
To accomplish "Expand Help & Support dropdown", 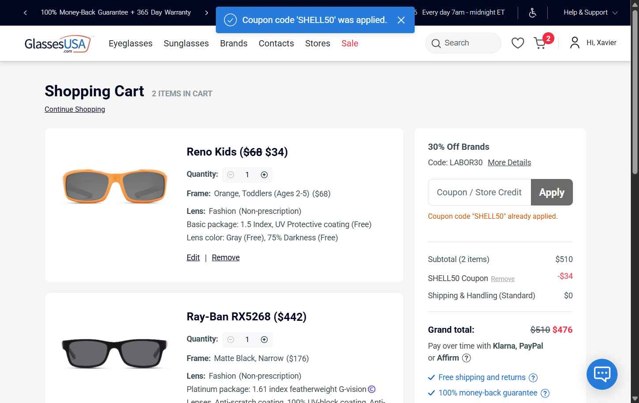I will 590,13.
